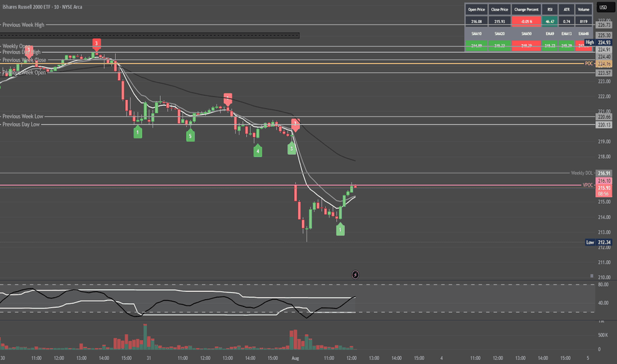Viewport: 617px width, 364px height.
Task: Click the lightning bolt icon below the chart
Action: click(x=355, y=275)
